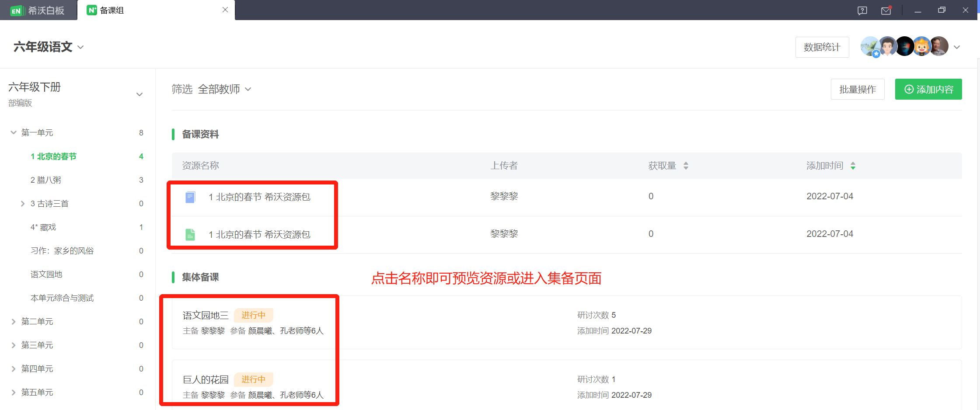Select 本单元综合与测试

pyautogui.click(x=62, y=298)
